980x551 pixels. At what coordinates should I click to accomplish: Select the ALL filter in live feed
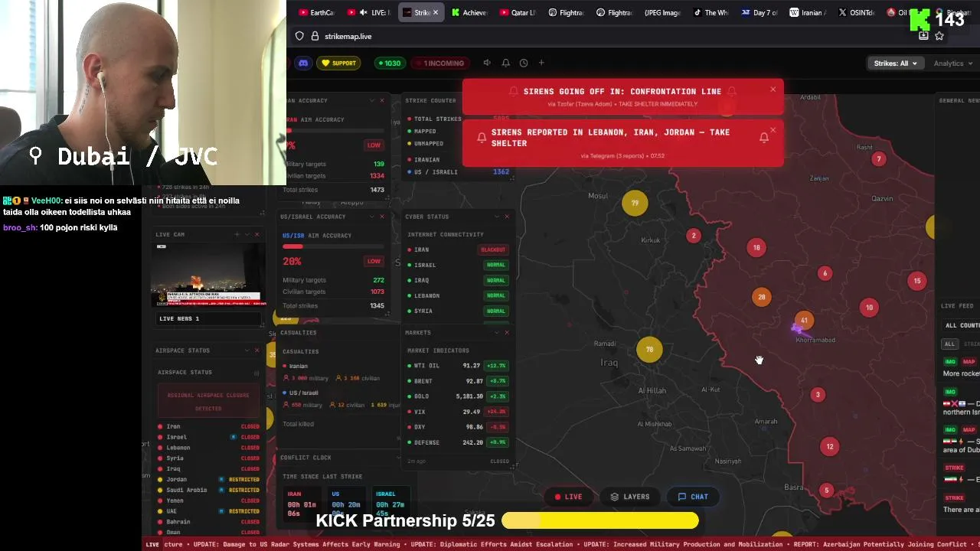(949, 344)
